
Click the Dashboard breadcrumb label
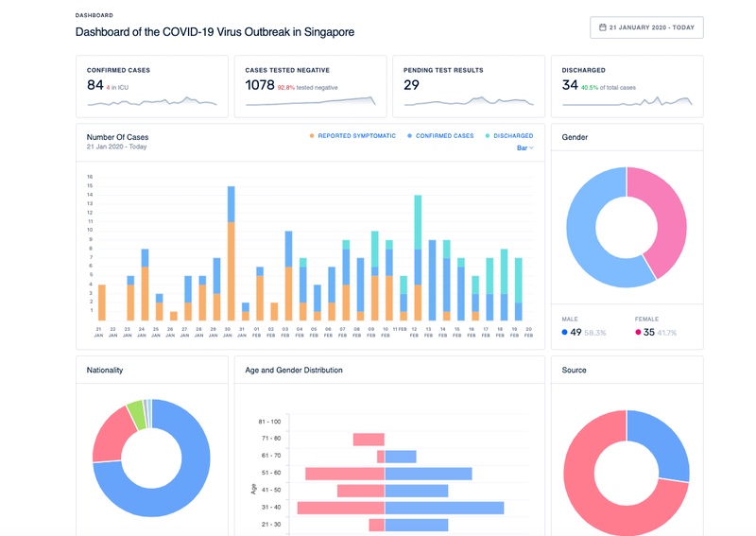pos(94,15)
